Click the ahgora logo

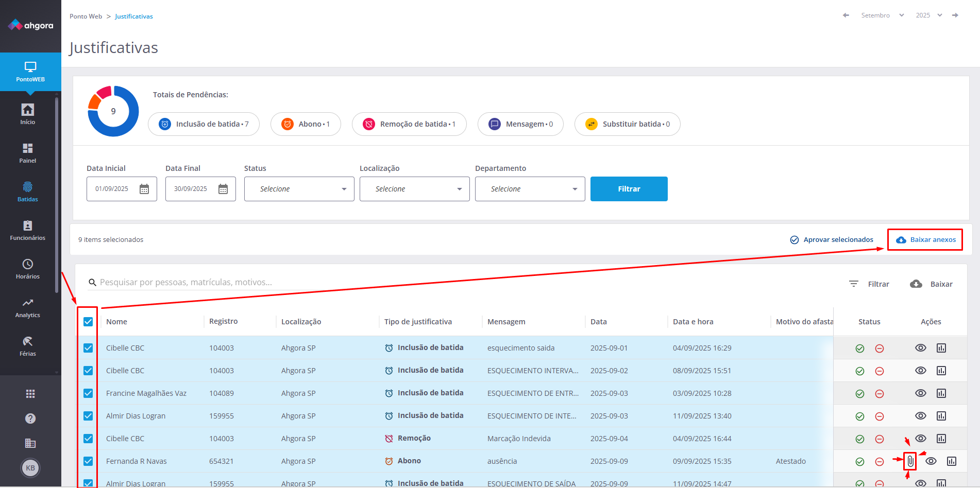(x=30, y=25)
